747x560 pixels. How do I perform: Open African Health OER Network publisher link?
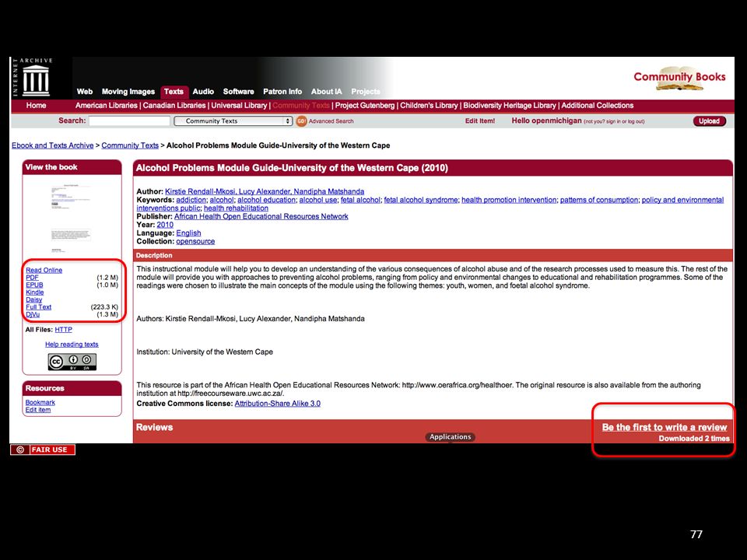pyautogui.click(x=261, y=216)
